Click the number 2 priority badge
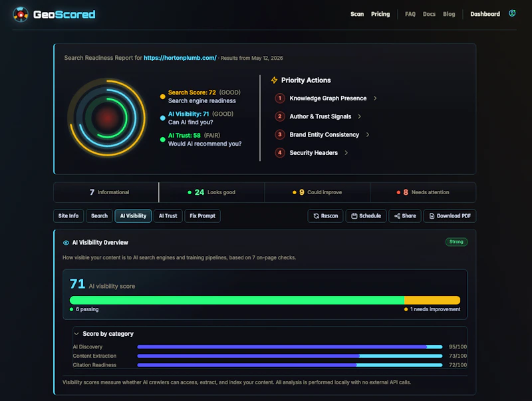The image size is (532, 401). tap(279, 116)
